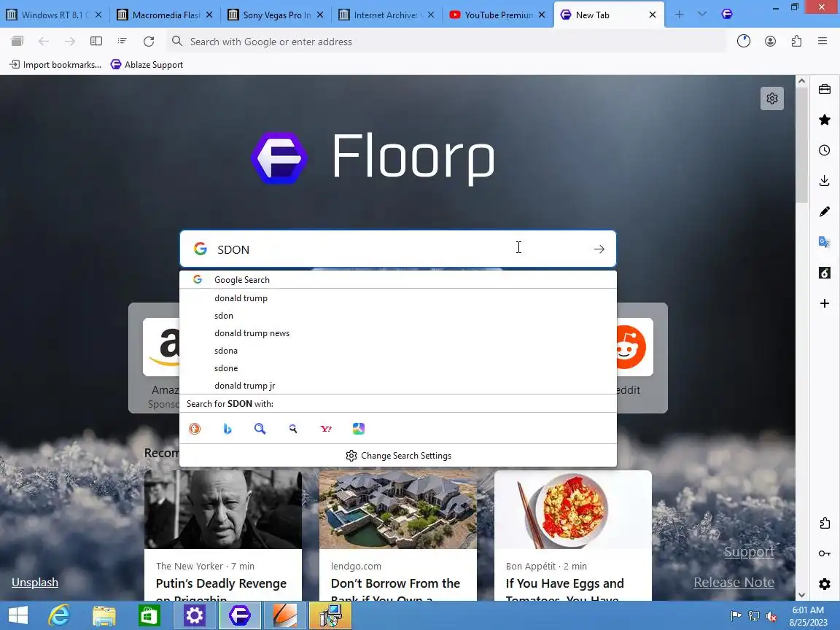Open the sidebar Browser Manager briefcase icon
The image size is (840, 630).
(x=825, y=90)
